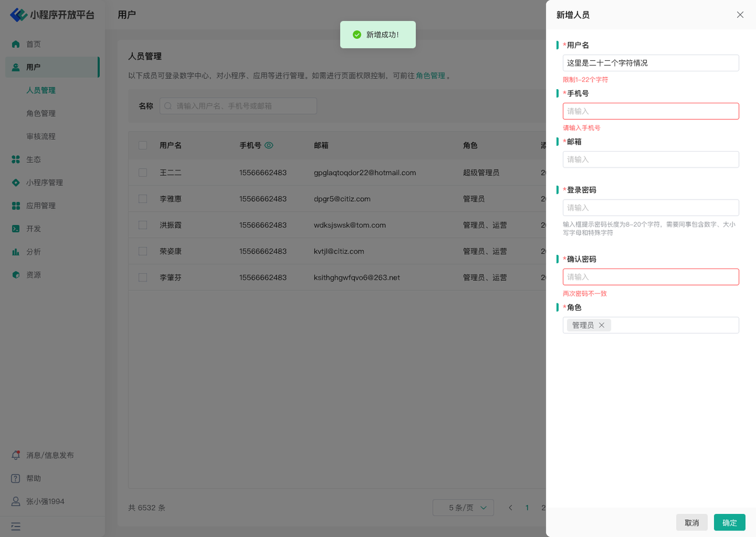Screen dimensions: 756x537
Task: Open 审核流程 submenu item
Action: click(41, 136)
